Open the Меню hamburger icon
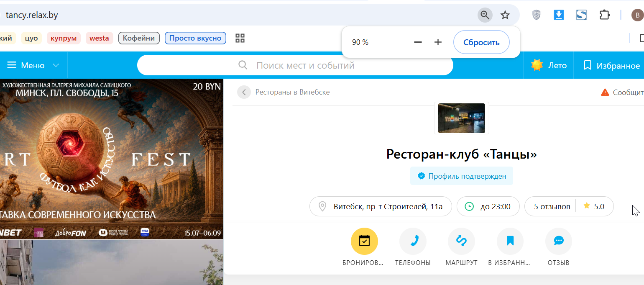Screen dimensions: 644x285 [12, 65]
